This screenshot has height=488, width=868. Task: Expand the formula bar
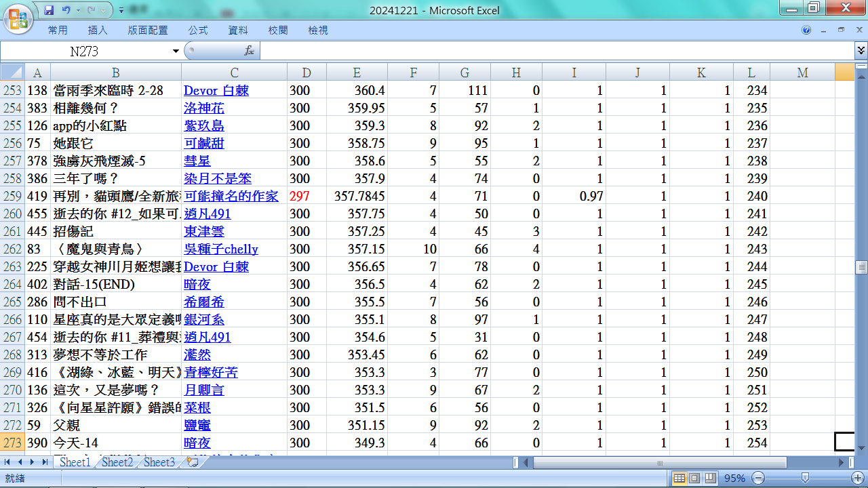861,51
